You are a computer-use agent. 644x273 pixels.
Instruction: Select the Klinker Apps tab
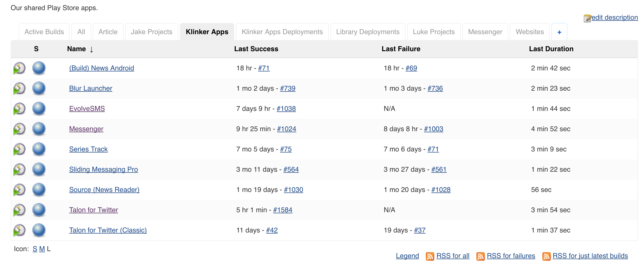(x=207, y=32)
